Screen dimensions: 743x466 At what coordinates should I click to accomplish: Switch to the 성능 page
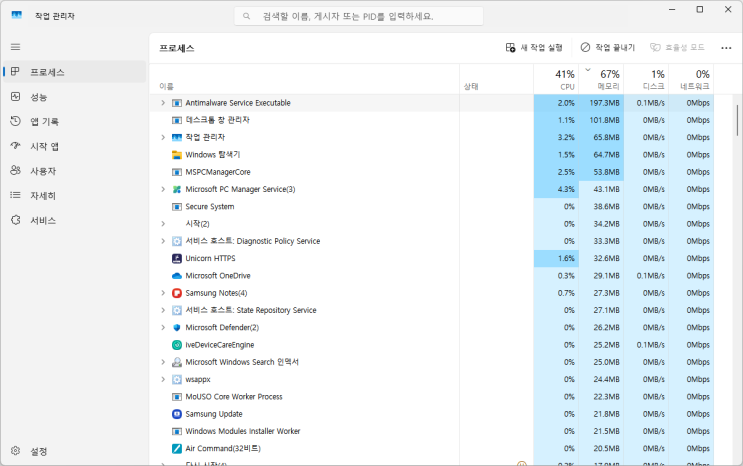[75, 97]
